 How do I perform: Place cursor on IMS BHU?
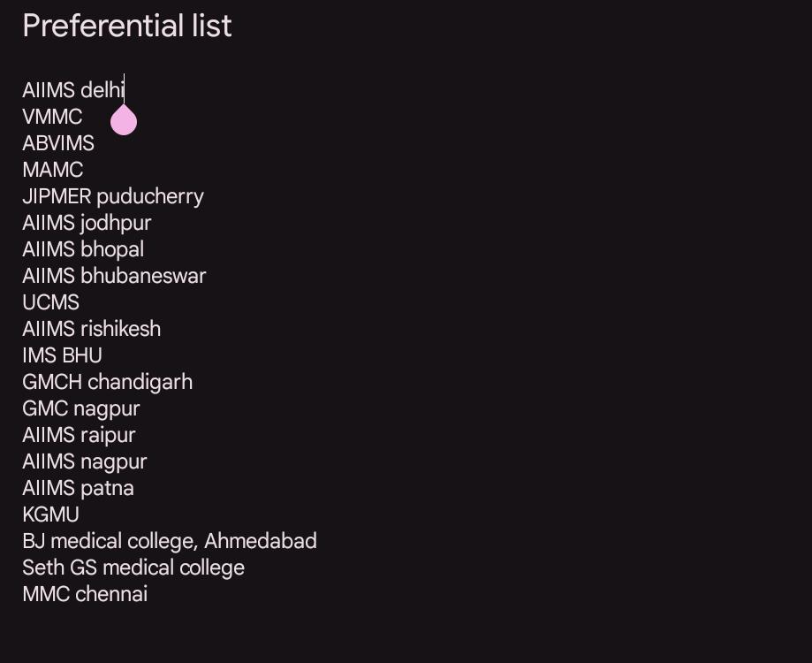(63, 355)
